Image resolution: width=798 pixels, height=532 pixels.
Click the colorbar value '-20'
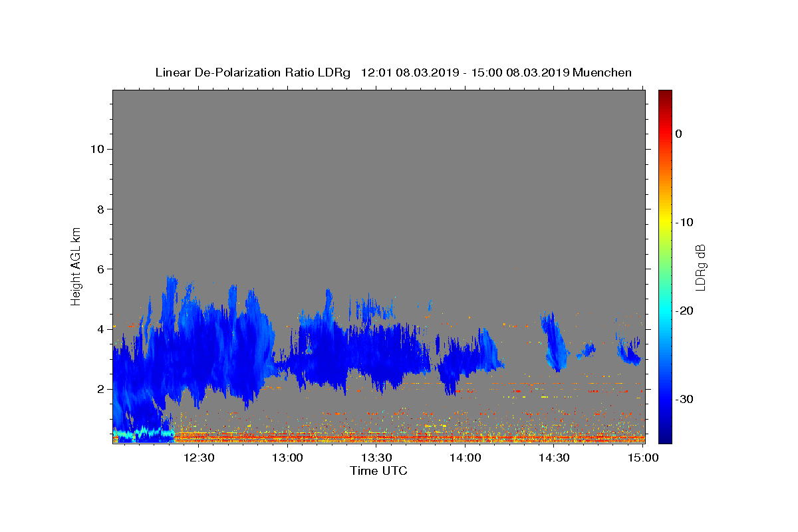pos(685,311)
